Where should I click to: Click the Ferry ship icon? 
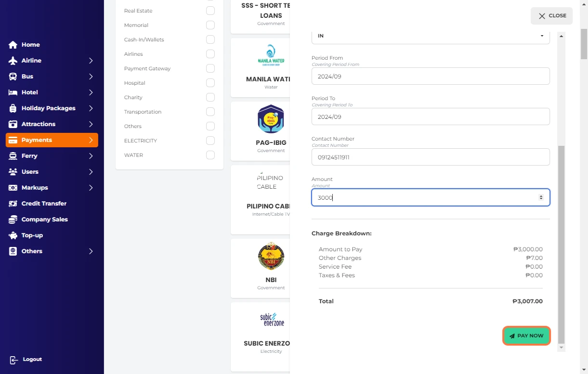(13, 156)
